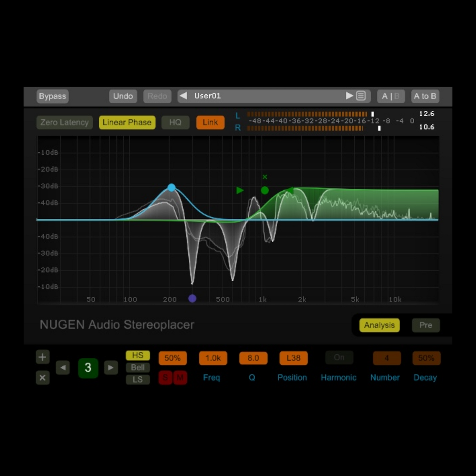Click the L channel level meter
This screenshot has height=476, width=476.
(311, 114)
